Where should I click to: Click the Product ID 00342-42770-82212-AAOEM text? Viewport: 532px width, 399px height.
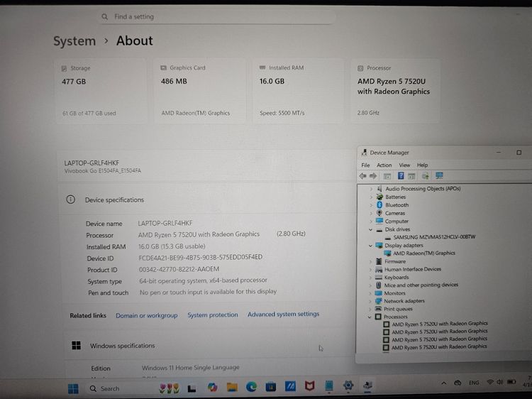pos(179,269)
